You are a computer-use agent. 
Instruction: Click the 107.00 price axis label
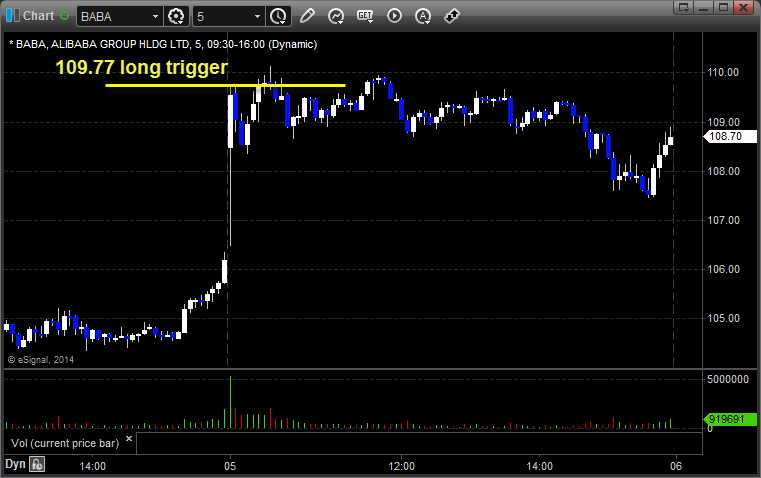click(723, 220)
